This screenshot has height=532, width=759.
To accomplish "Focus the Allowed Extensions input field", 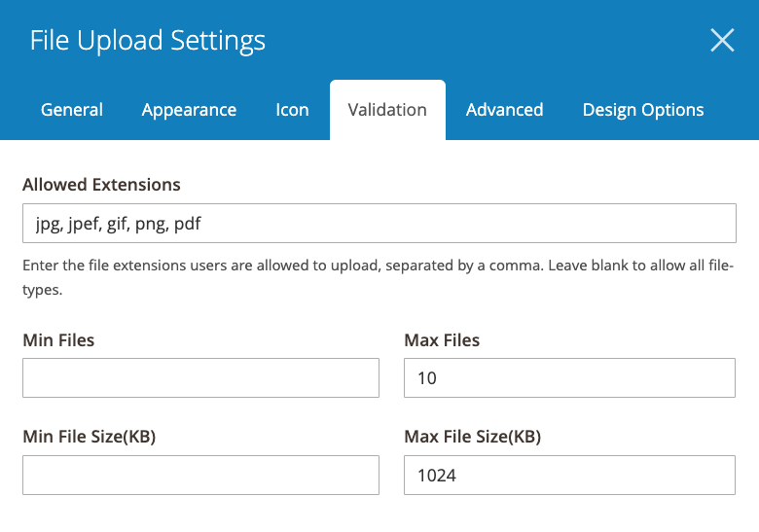I will tap(379, 224).
